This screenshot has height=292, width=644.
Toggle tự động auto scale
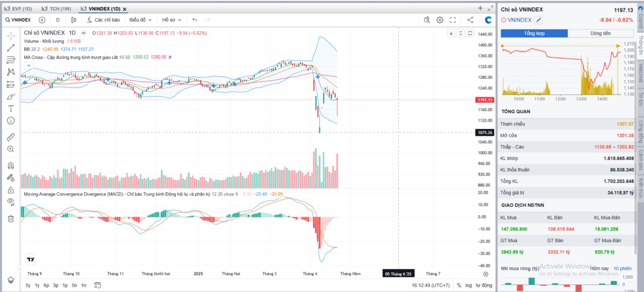click(484, 285)
